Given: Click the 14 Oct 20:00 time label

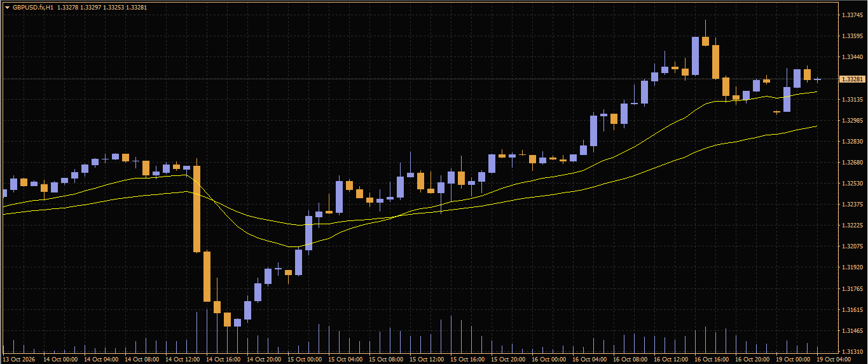Looking at the screenshot, I should click(x=264, y=360).
